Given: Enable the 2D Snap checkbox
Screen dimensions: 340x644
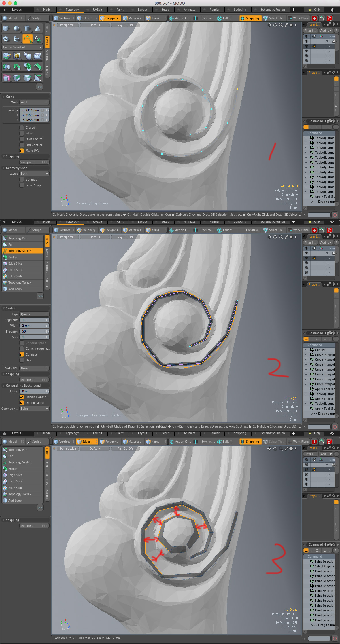Looking at the screenshot, I should [22, 179].
